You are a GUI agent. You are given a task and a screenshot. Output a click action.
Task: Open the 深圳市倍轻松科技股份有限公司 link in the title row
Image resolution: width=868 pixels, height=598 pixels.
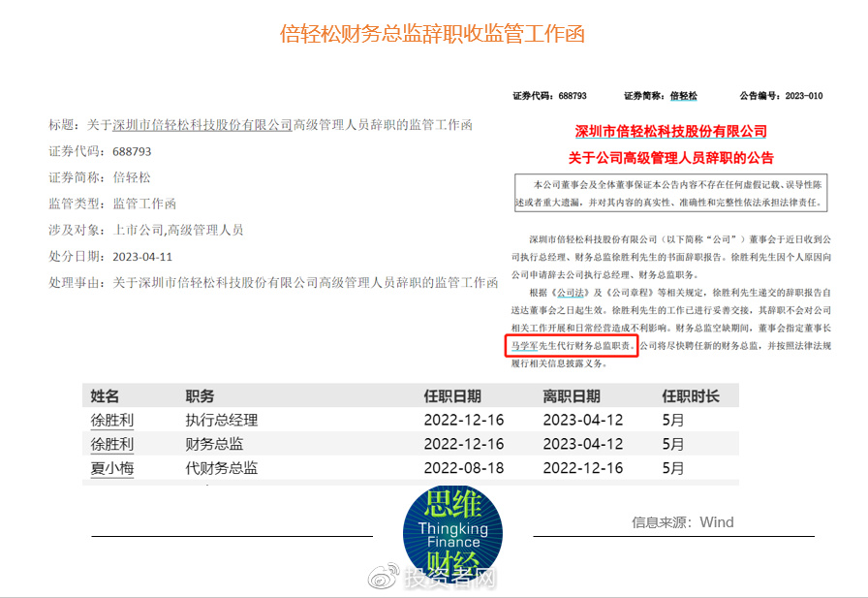(202, 125)
